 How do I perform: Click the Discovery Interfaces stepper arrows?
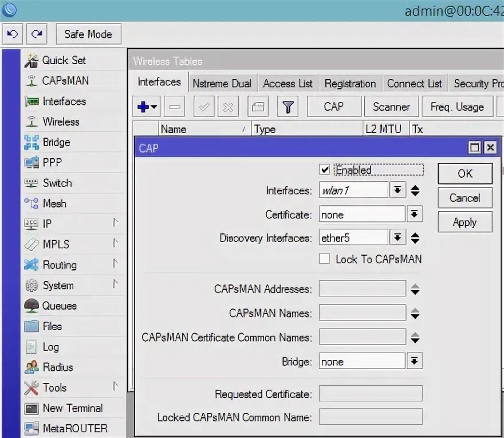point(415,238)
